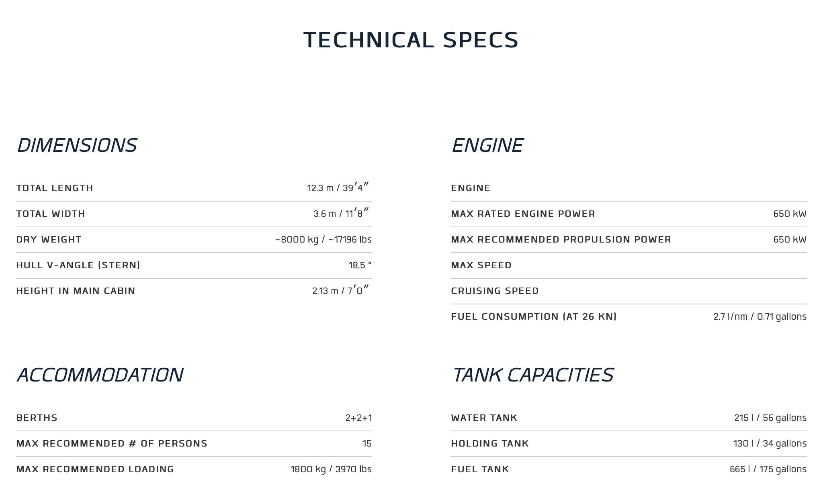Click the FUEL TANK row label
823x504 pixels.
[x=480, y=469]
